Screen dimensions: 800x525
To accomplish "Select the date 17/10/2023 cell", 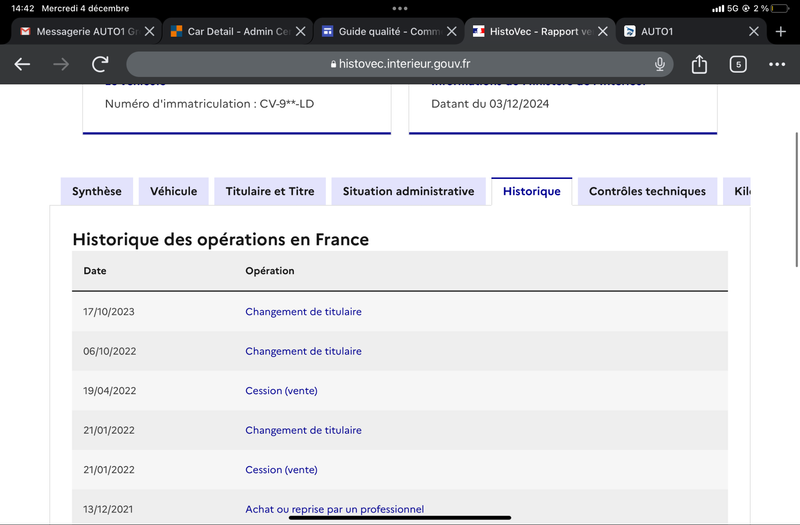I will coord(109,312).
